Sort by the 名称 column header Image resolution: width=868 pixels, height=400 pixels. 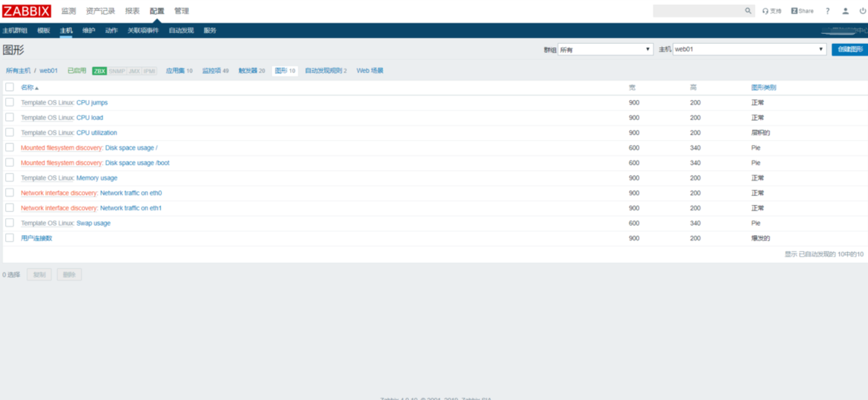[30, 88]
